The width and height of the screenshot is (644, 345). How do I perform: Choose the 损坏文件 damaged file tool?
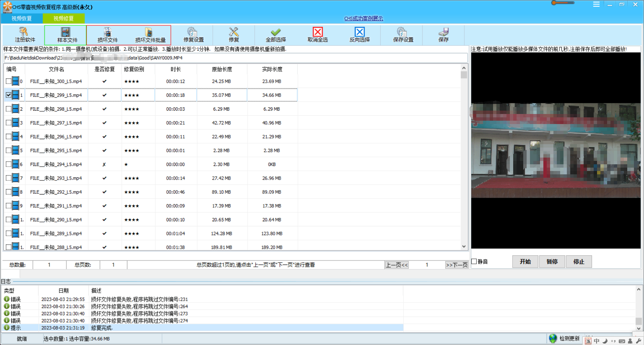(x=108, y=35)
